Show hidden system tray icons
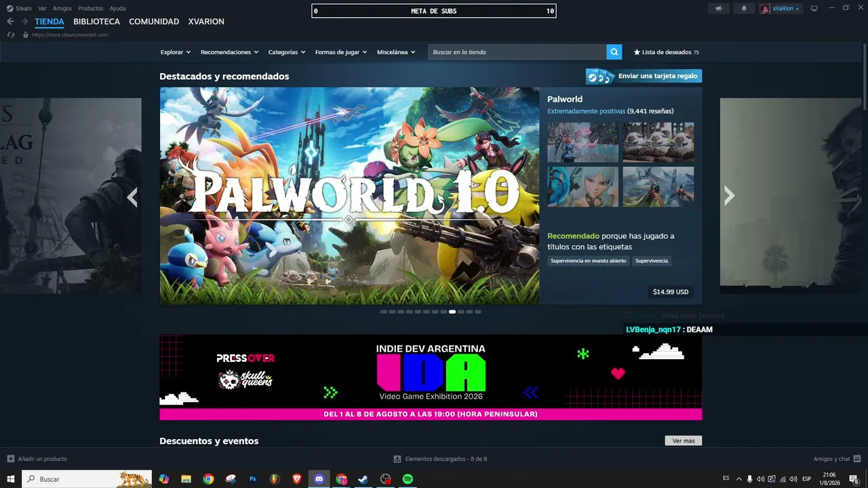868x488 pixels. point(739,479)
